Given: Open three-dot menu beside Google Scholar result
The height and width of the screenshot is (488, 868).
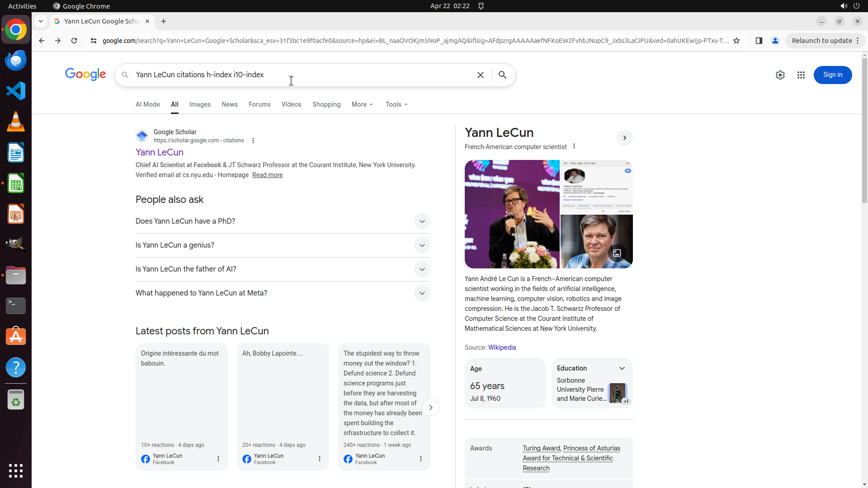Looking at the screenshot, I should 253,141.
